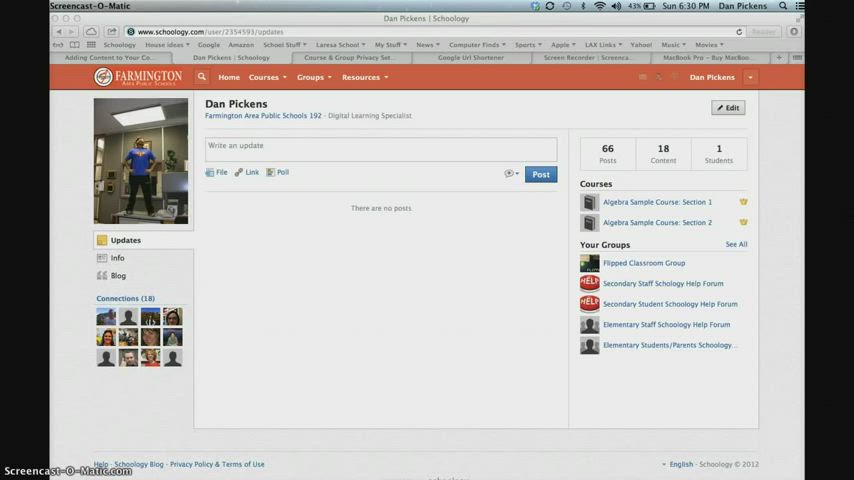Click the Post button

coord(541,174)
